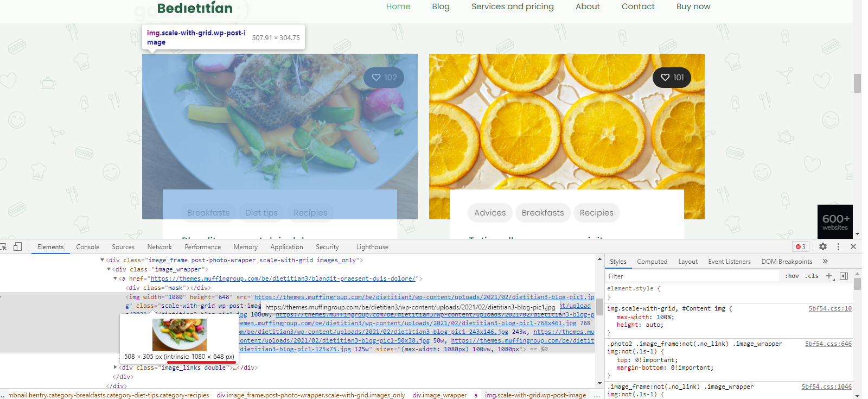
Task: Click the red error count badge
Action: (801, 246)
